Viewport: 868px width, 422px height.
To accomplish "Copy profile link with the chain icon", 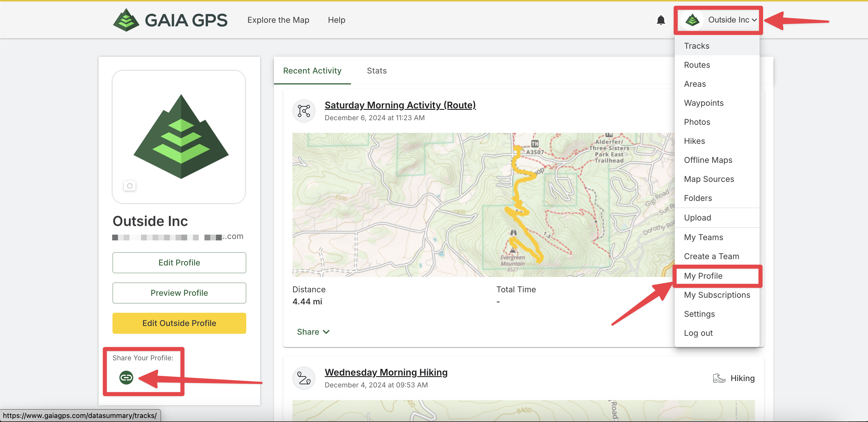I will 126,378.
